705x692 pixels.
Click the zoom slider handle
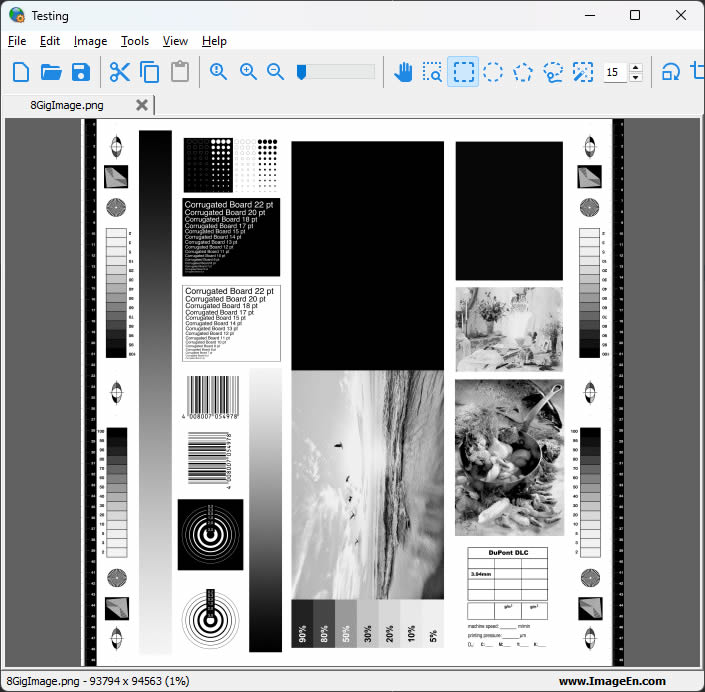[301, 71]
